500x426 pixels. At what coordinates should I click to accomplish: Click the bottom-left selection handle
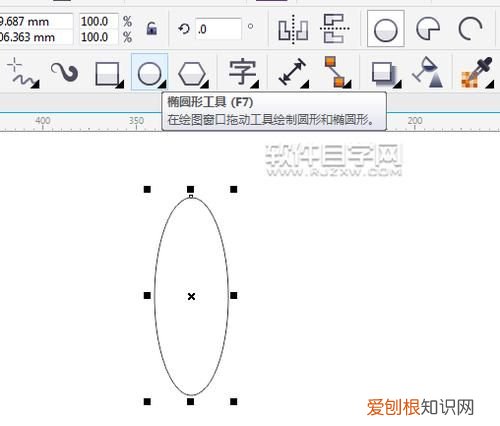click(147, 402)
